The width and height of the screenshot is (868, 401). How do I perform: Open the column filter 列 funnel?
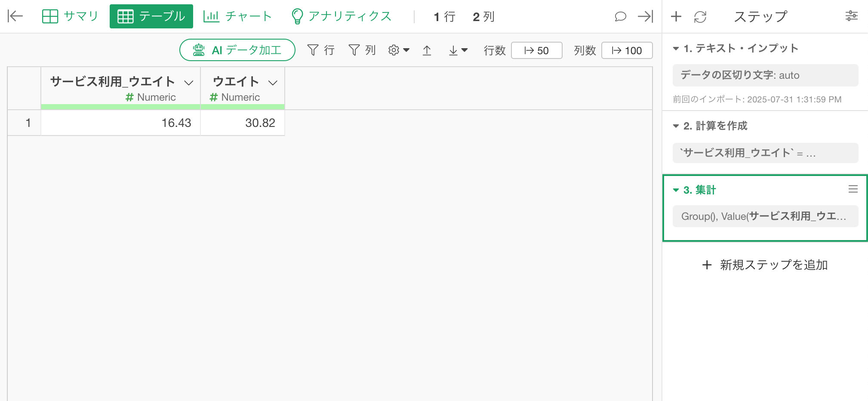click(x=362, y=50)
